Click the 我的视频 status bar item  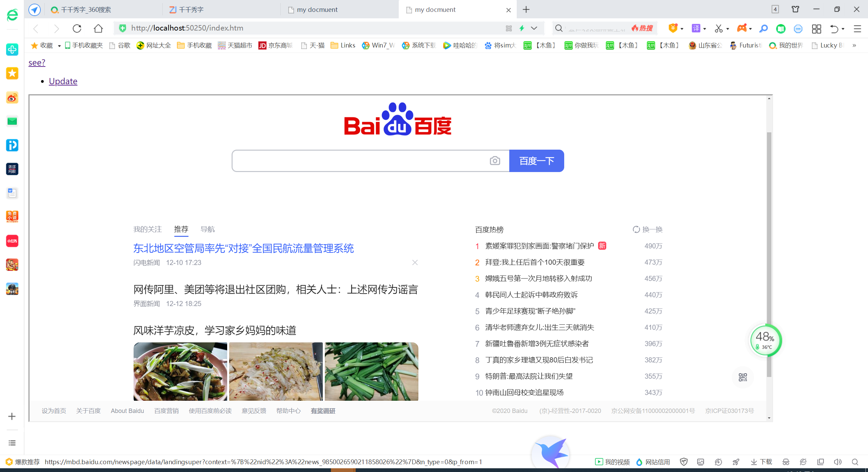pos(612,462)
